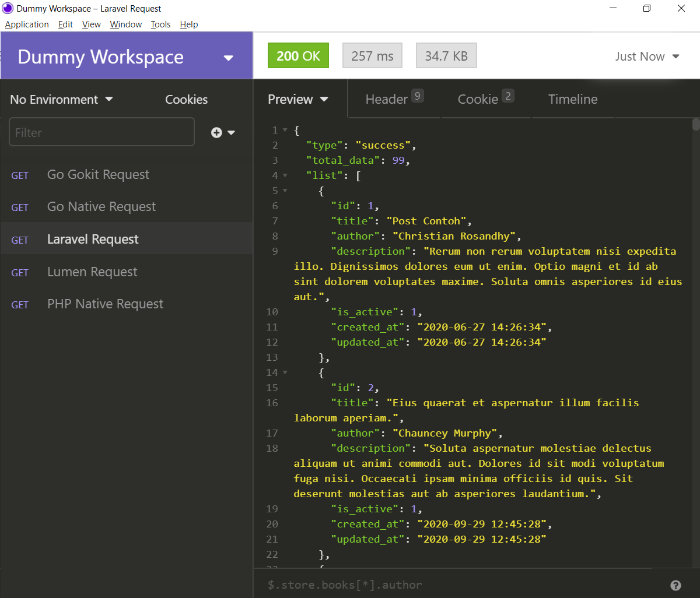Click the response pane vertical scrollbar
Image resolution: width=700 pixels, height=598 pixels.
click(695, 125)
